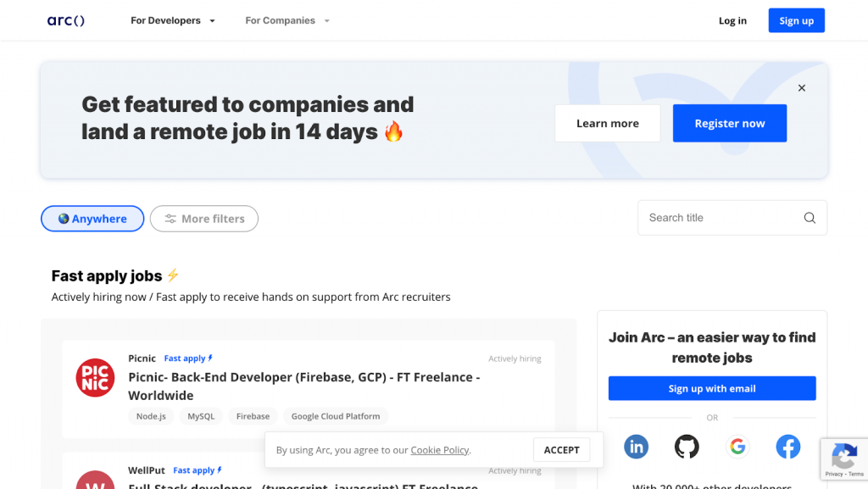
Task: Click the Arc logo
Action: pos(65,20)
